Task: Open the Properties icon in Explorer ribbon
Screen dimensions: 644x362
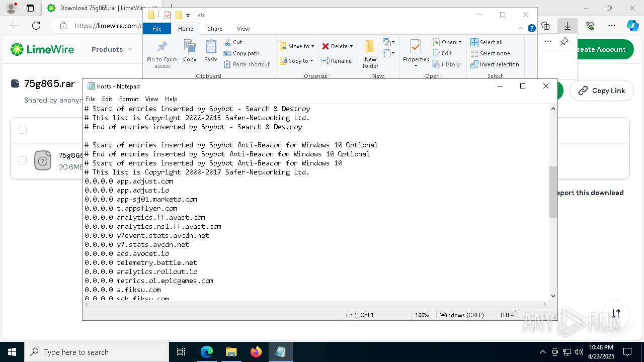Action: tap(416, 47)
